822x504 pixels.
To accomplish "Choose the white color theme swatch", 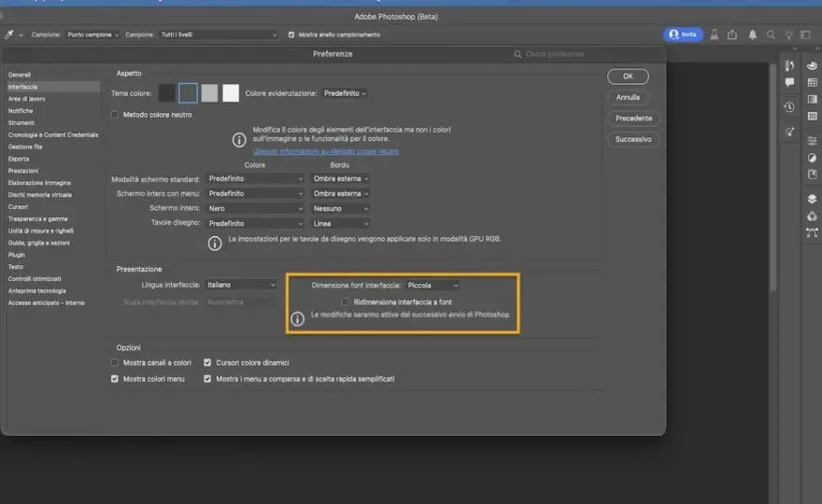I will coord(231,93).
